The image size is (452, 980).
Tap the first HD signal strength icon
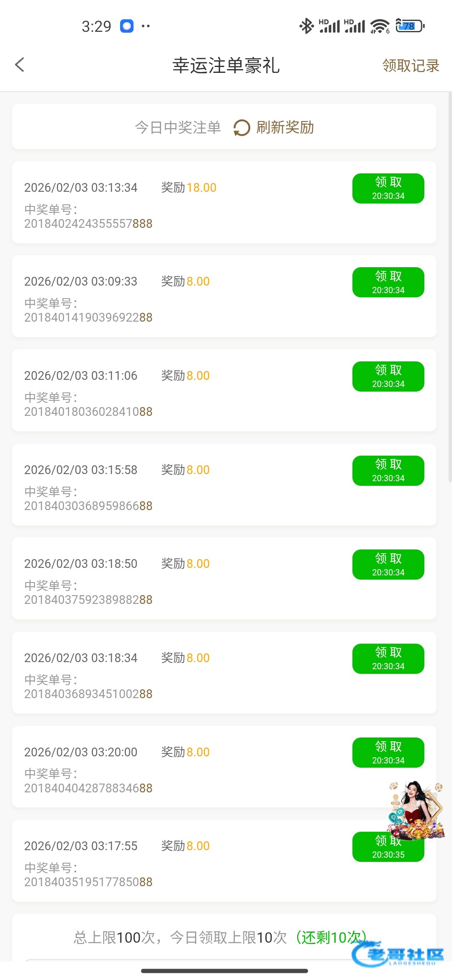(329, 26)
